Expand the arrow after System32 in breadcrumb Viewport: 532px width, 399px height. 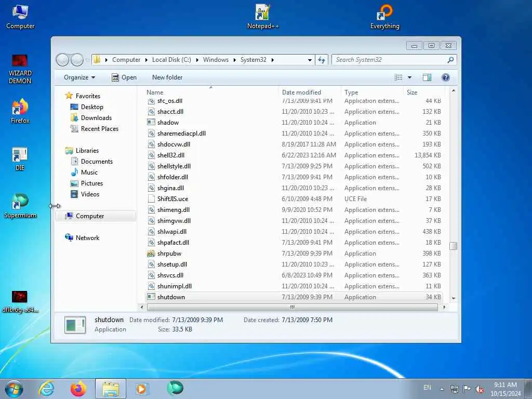[272, 60]
